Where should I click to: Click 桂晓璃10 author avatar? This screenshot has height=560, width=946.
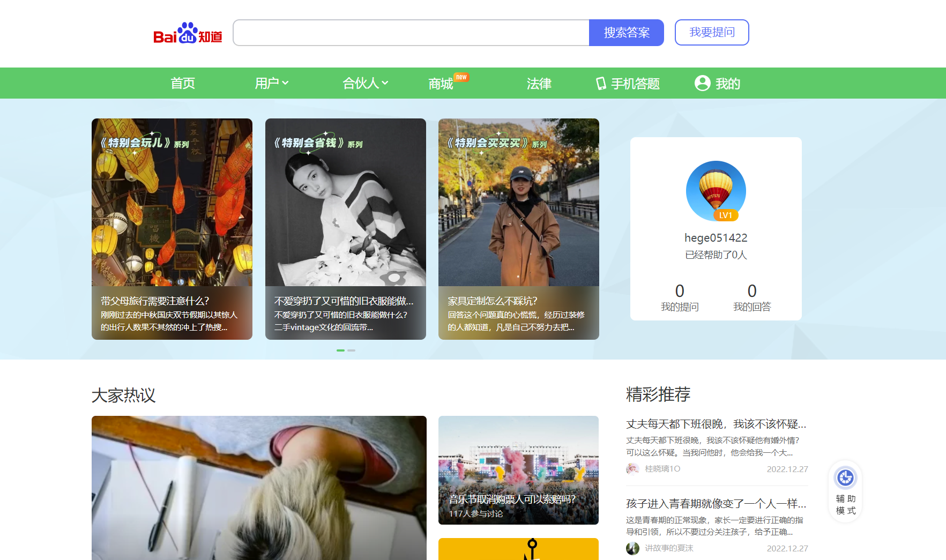[x=632, y=469]
